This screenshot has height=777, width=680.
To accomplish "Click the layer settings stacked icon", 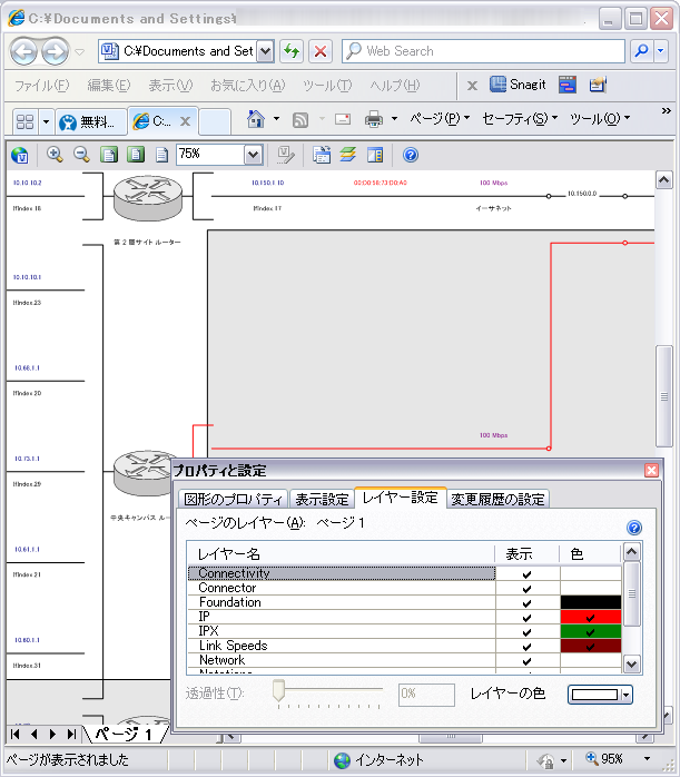I will 348,155.
